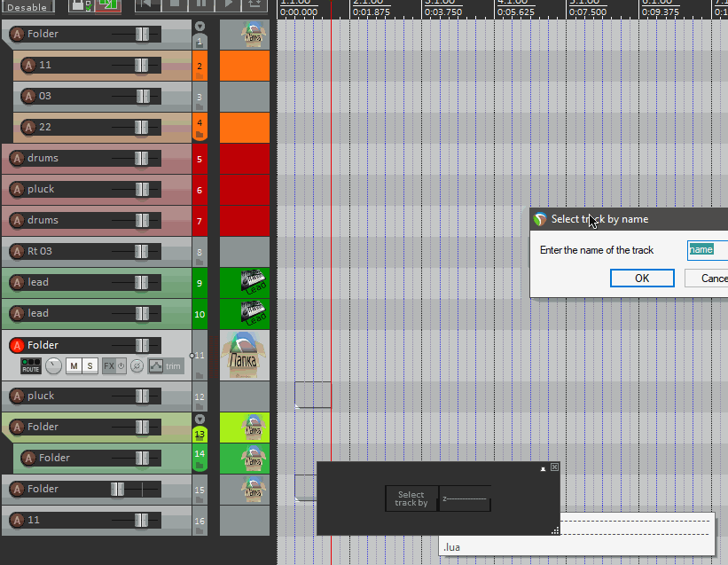Collapse folder arrow above track number 1

200,27
